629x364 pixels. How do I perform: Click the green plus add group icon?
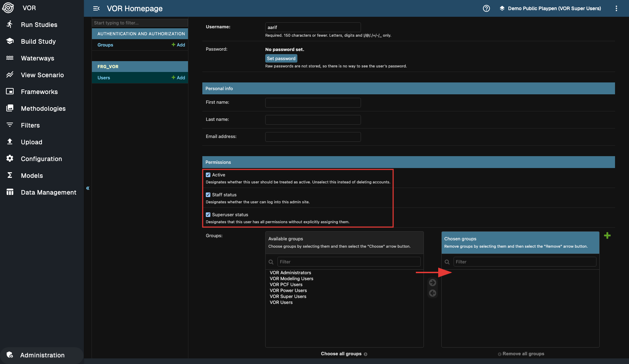pyautogui.click(x=607, y=235)
